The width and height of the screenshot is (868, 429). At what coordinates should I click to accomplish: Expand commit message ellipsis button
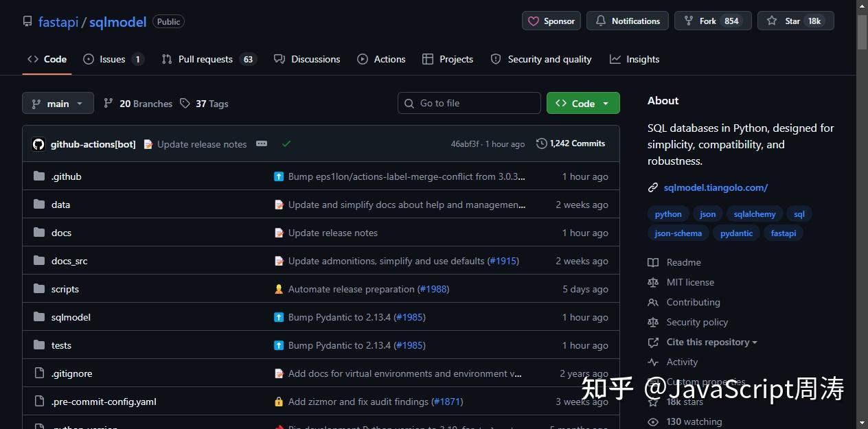[262, 143]
